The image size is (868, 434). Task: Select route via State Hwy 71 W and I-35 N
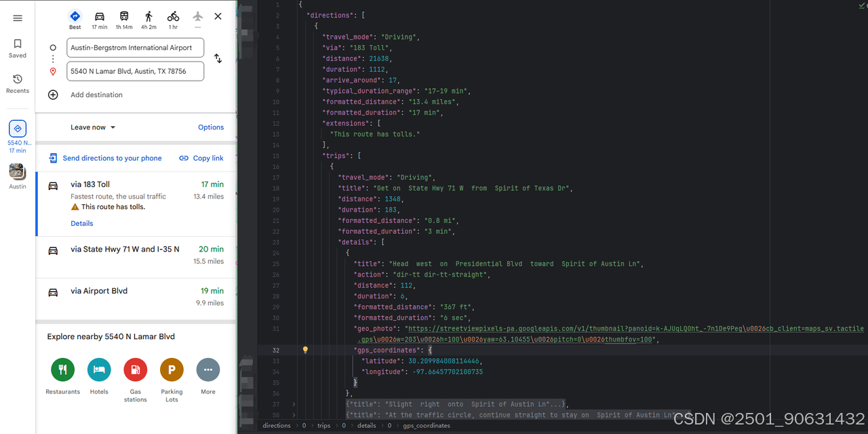pos(136,257)
